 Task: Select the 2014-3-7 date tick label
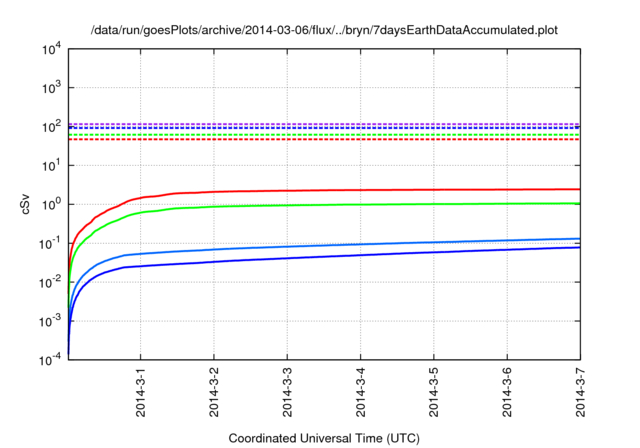point(580,392)
